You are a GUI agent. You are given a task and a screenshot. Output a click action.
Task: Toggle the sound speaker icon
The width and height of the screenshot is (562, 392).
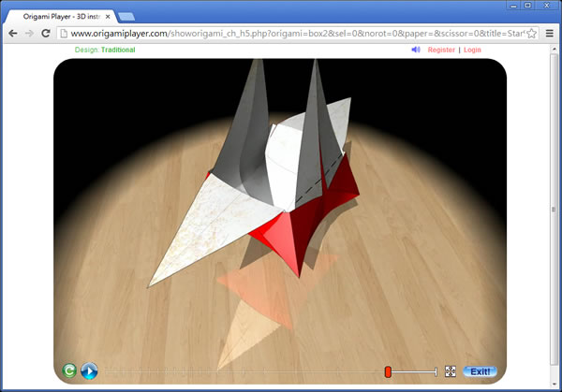point(416,50)
